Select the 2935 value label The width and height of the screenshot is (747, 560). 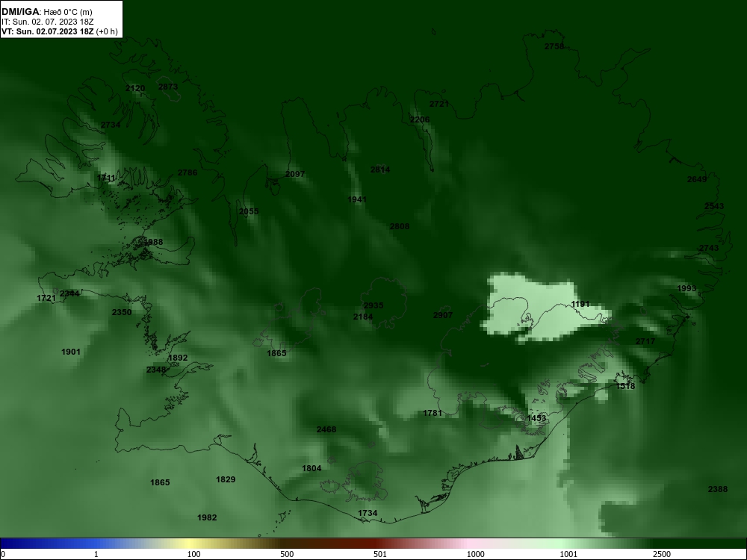(x=373, y=305)
